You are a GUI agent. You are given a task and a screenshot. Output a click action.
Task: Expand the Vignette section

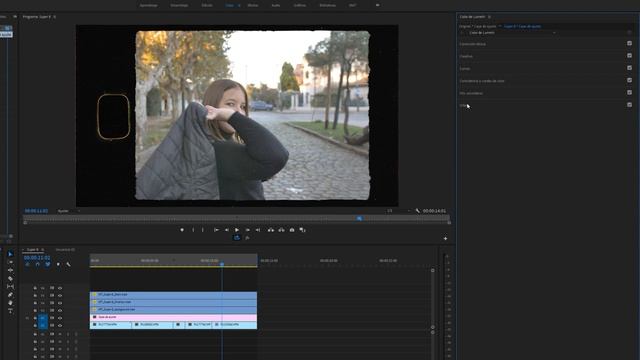[x=464, y=105]
